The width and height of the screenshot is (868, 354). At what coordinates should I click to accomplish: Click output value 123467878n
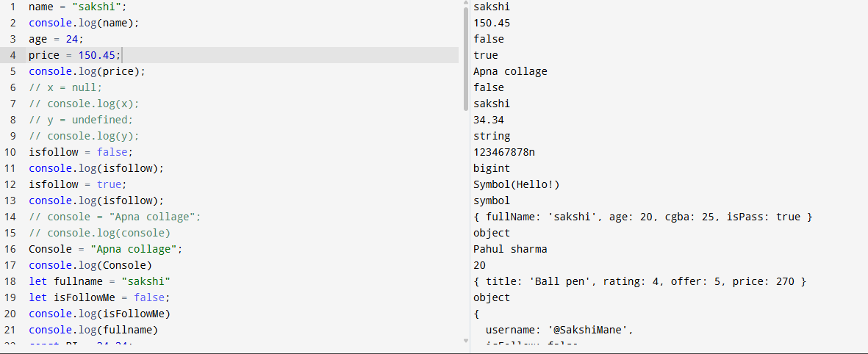(504, 152)
